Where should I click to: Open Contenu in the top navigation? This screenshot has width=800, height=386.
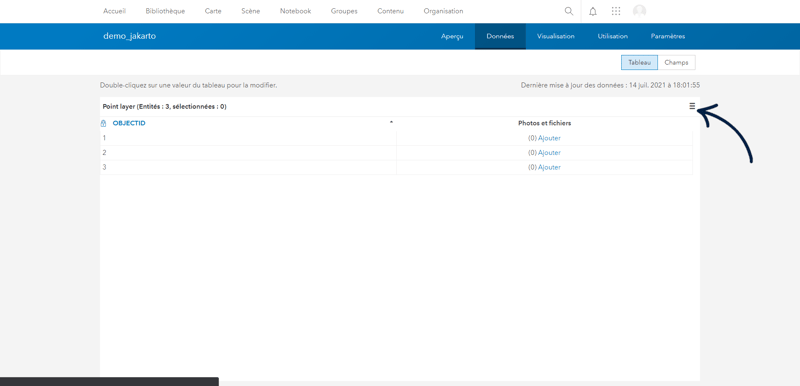390,11
